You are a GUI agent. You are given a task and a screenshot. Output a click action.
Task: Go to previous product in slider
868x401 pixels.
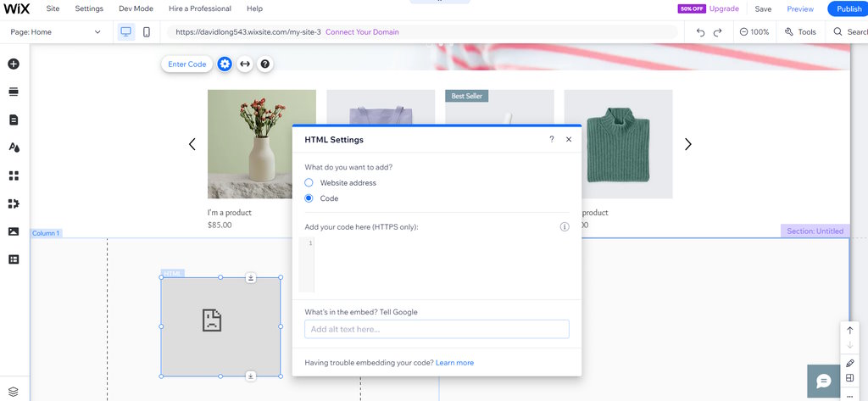(x=192, y=144)
